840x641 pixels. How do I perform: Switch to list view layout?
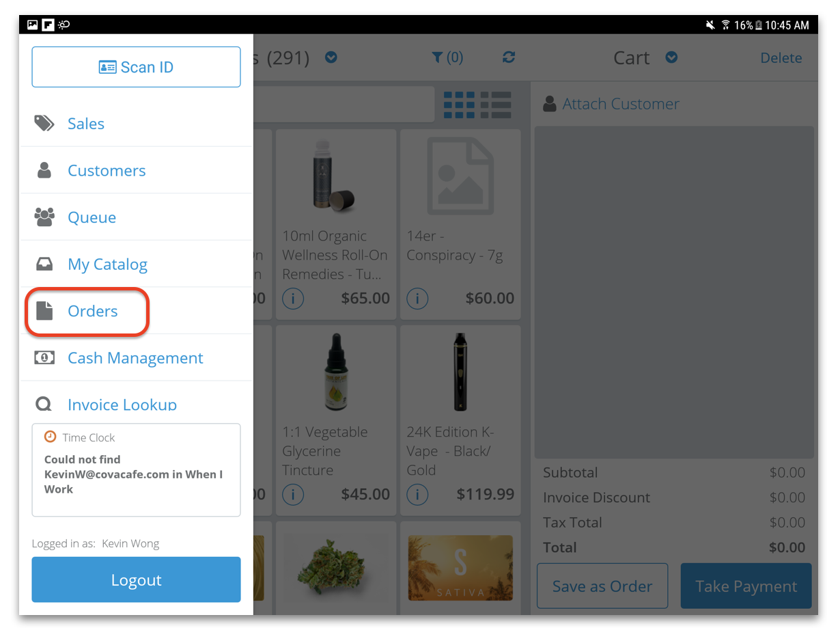(x=496, y=105)
